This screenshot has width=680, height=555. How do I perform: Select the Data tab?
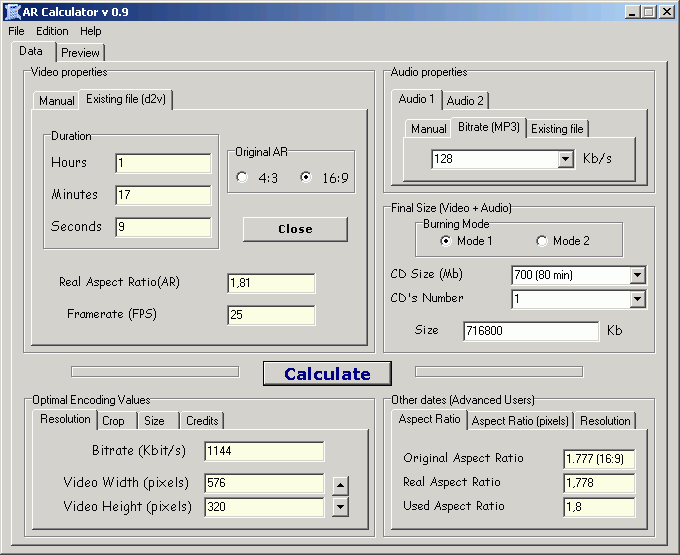coord(31,51)
